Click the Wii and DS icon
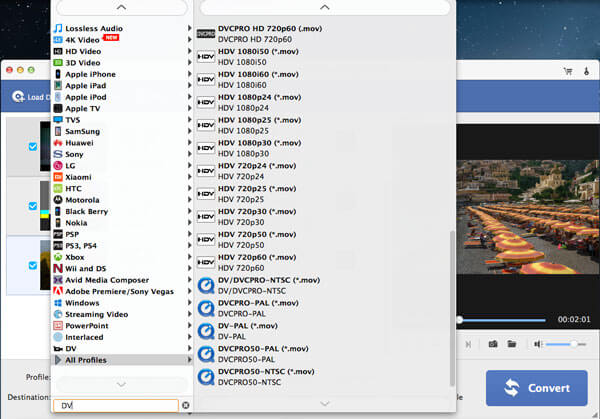The image size is (600, 419). [58, 269]
